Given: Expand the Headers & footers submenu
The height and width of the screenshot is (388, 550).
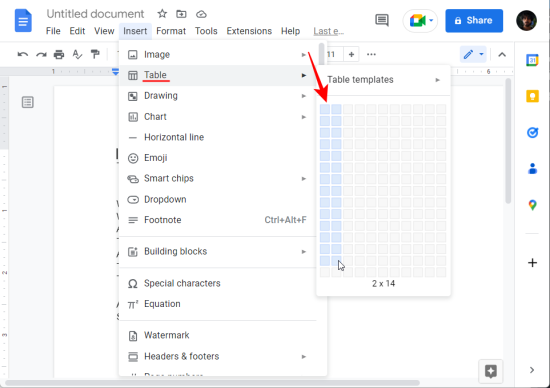Looking at the screenshot, I should 217,356.
